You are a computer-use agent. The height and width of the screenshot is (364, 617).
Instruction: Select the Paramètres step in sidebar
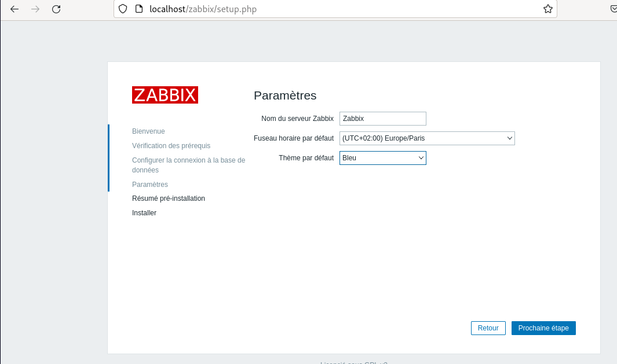[x=150, y=185]
